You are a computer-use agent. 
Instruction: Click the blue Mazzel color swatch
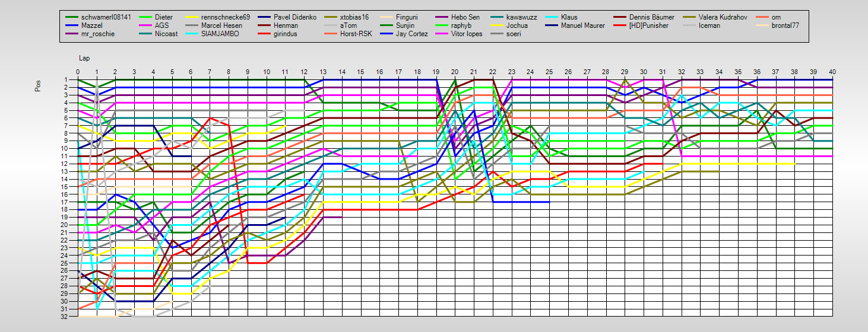coord(71,26)
